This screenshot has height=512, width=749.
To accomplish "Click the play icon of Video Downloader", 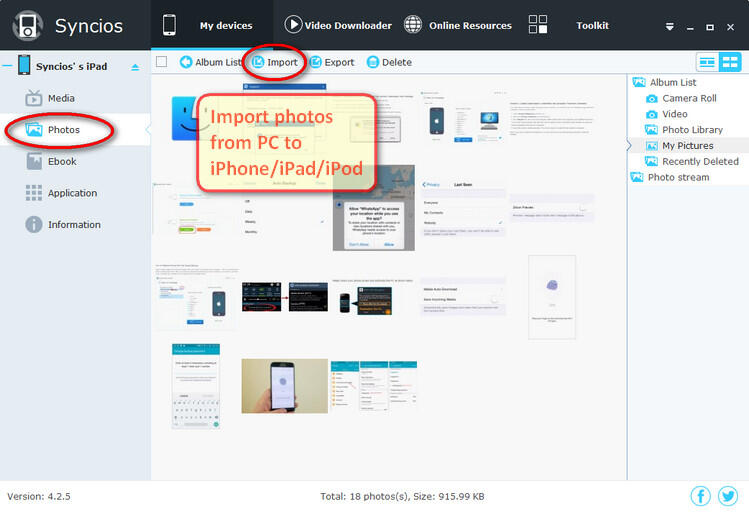I will click(x=293, y=24).
